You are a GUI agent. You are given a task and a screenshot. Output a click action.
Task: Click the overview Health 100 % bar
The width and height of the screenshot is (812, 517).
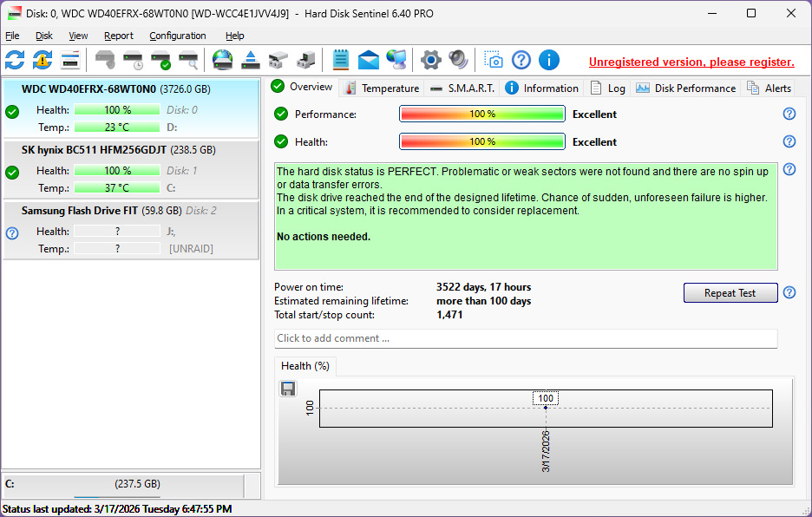click(482, 141)
